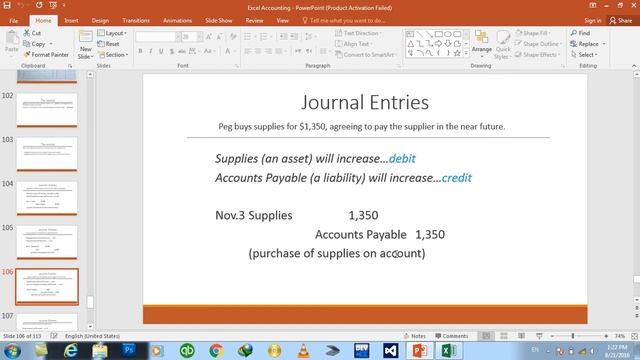Open the File tab
The width and height of the screenshot is (640, 360).
pyautogui.click(x=13, y=20)
